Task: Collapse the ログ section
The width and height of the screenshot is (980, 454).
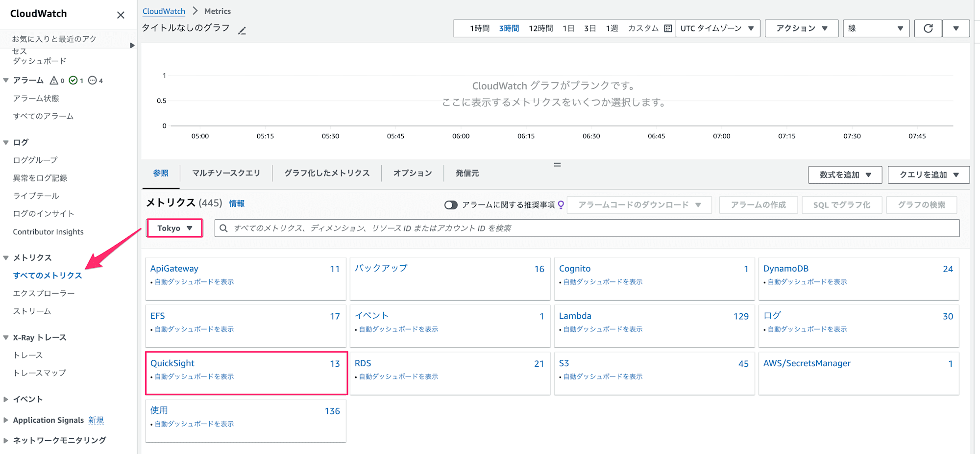Action: tap(6, 143)
